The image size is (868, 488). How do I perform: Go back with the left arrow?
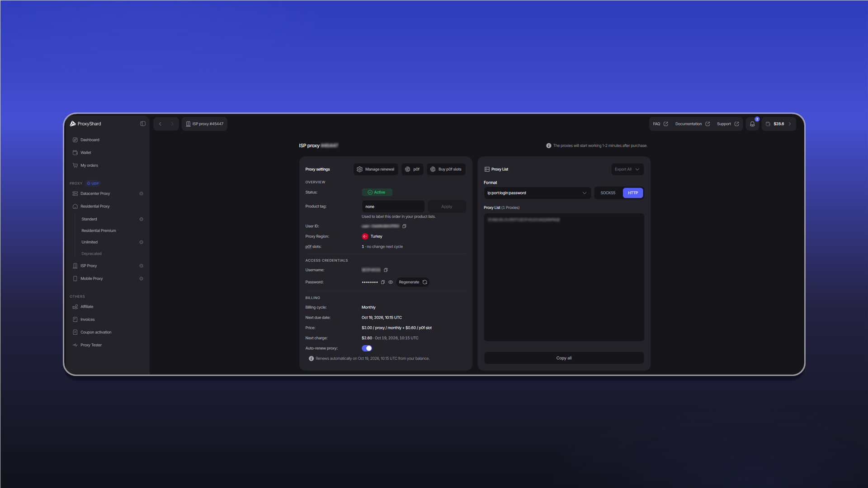tap(160, 124)
